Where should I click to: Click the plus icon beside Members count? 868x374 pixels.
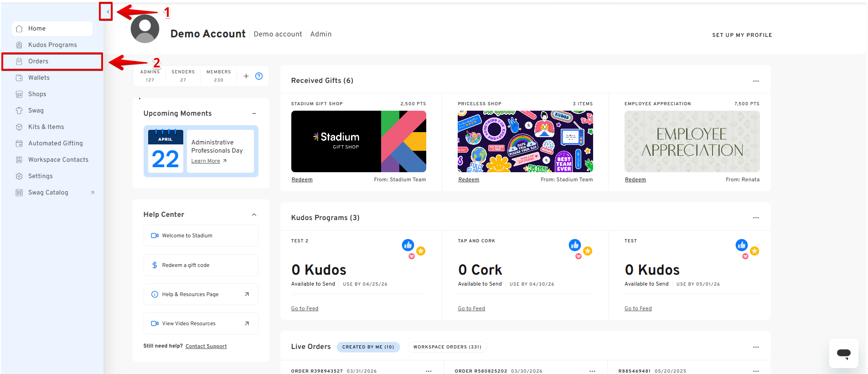click(246, 76)
